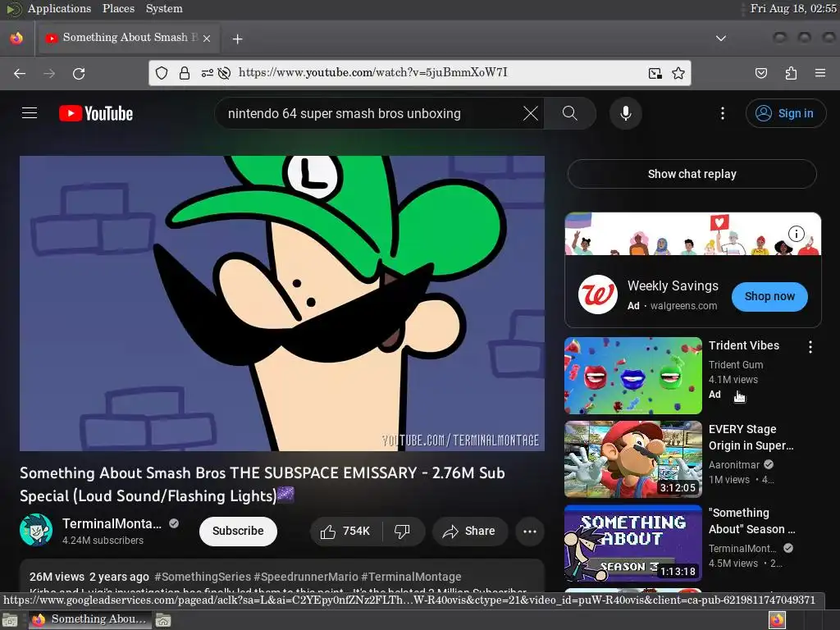
Task: Subscribe to TerminalMontage
Action: pos(238,531)
